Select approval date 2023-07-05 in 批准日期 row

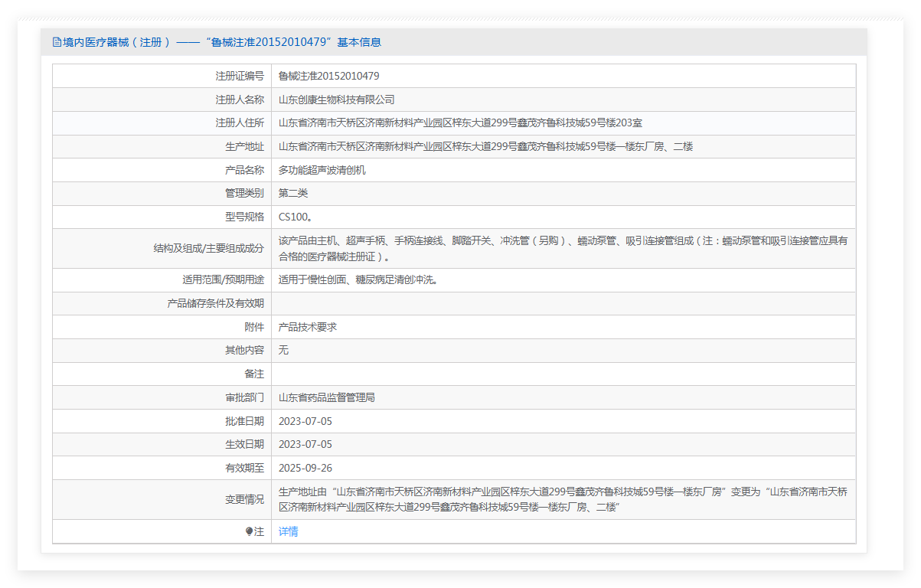coord(305,421)
